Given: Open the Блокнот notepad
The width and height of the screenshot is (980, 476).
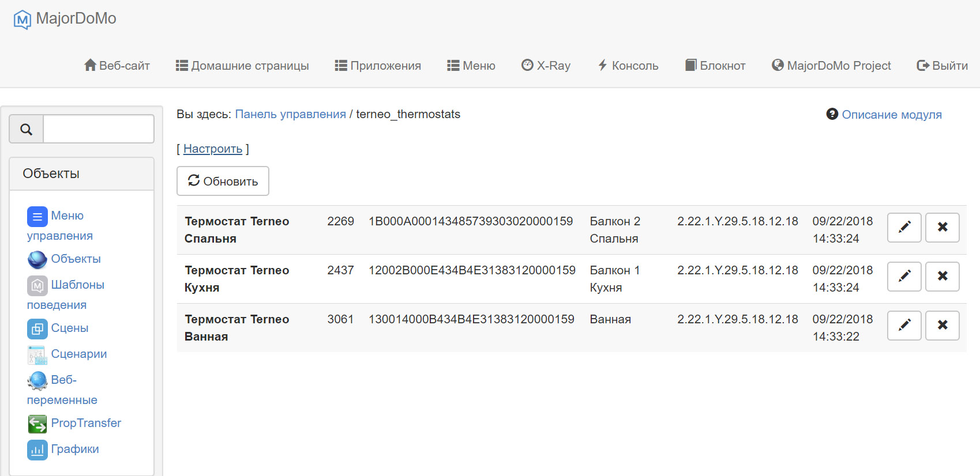Looking at the screenshot, I should (715, 66).
